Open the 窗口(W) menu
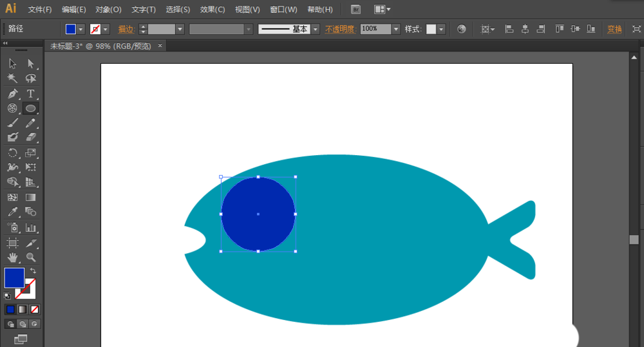Screen dimensions: 644x347 (283, 10)
